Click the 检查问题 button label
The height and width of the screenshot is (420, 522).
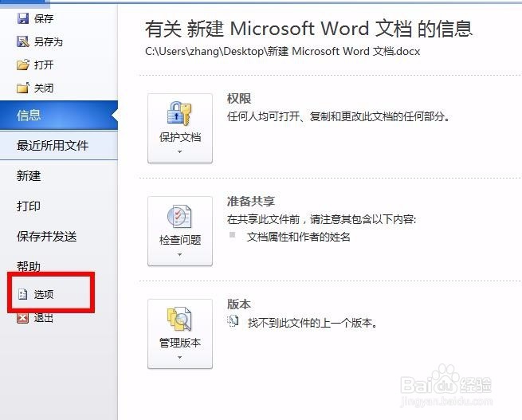[180, 240]
